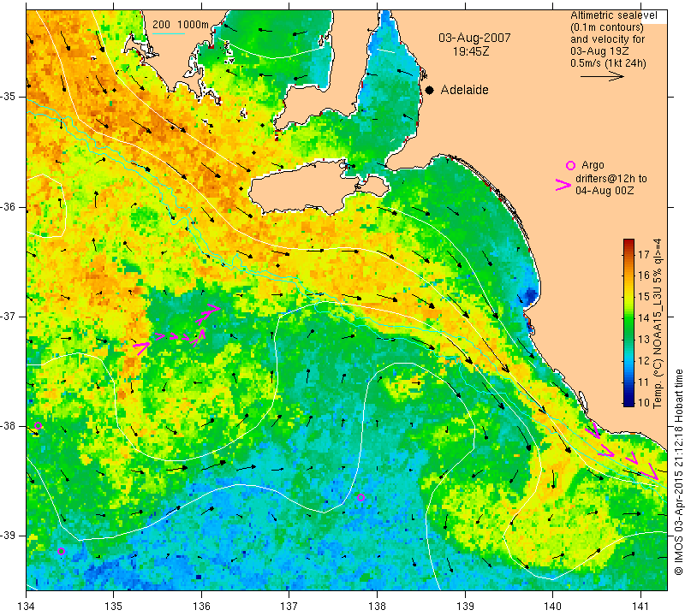
Task: Click the Argo float circle near 134E 38S
Action: pos(38,426)
